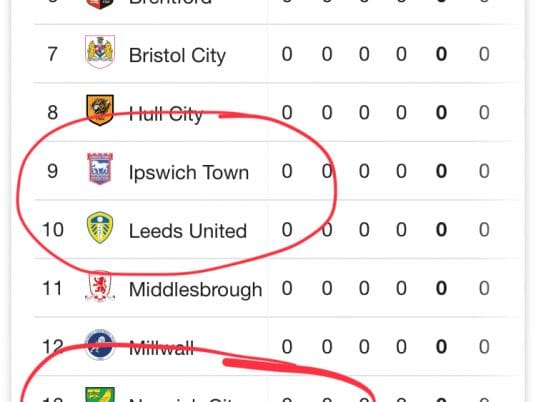
Task: Click the Ipswich Town club crest
Action: pyautogui.click(x=100, y=169)
